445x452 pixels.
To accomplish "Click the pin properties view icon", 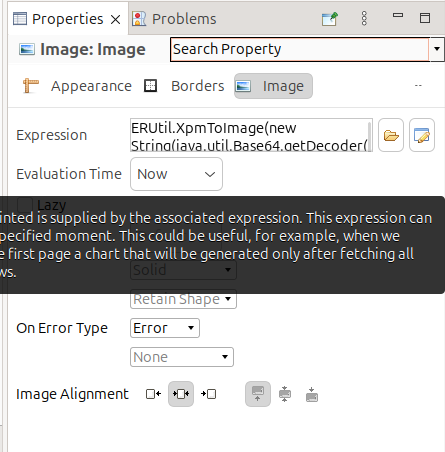I will point(330,19).
